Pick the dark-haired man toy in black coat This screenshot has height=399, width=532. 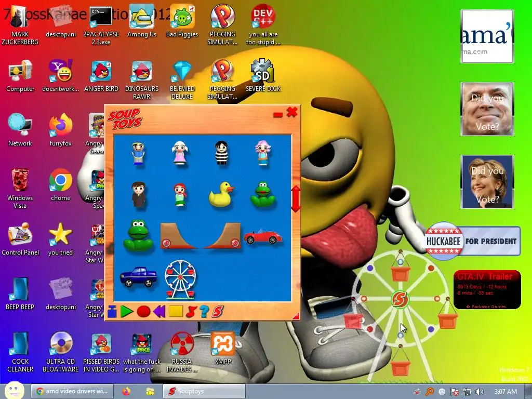pyautogui.click(x=138, y=194)
